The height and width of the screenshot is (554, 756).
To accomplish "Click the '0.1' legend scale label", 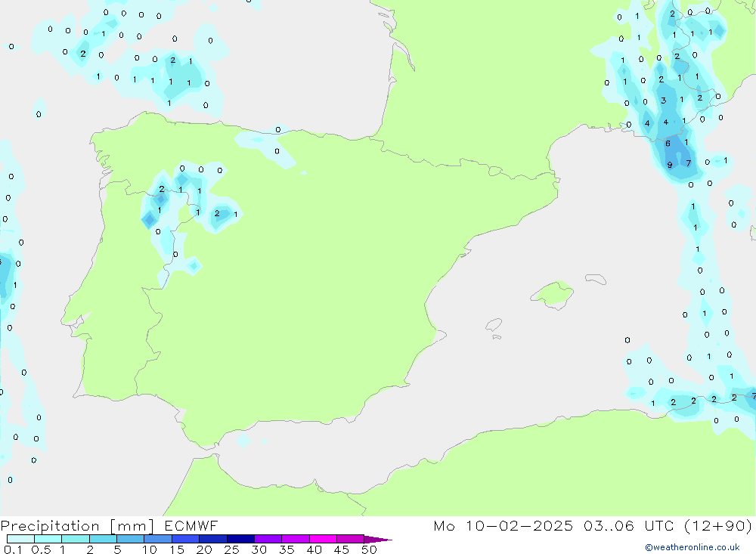I will (x=13, y=549).
